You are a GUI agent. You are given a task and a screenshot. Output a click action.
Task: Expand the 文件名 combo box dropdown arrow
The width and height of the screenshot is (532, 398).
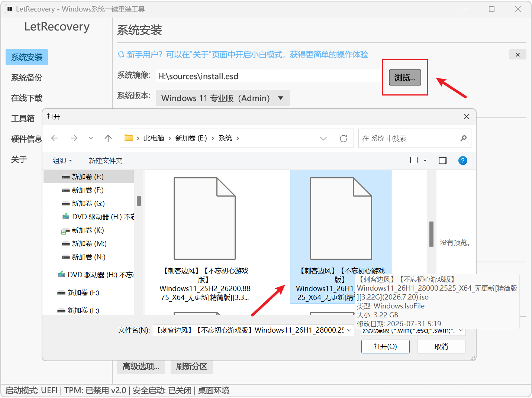[x=349, y=330]
